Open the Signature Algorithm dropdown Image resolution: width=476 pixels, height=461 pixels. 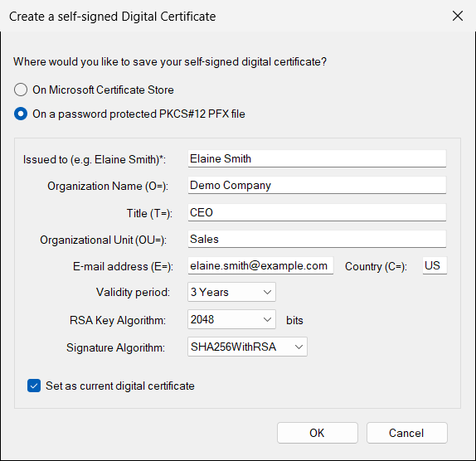pos(247,347)
